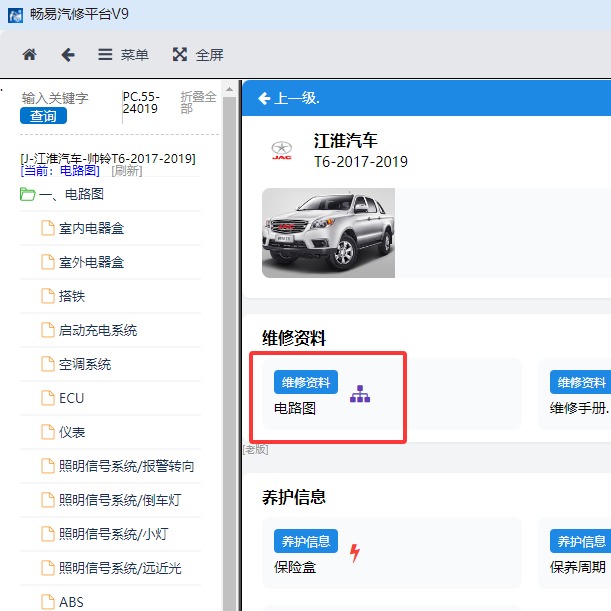Click the 畅易汽修平台V9 app icon

15,15
